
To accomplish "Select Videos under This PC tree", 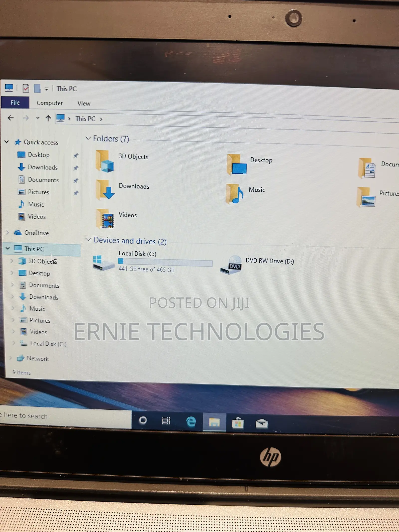I will tap(38, 332).
